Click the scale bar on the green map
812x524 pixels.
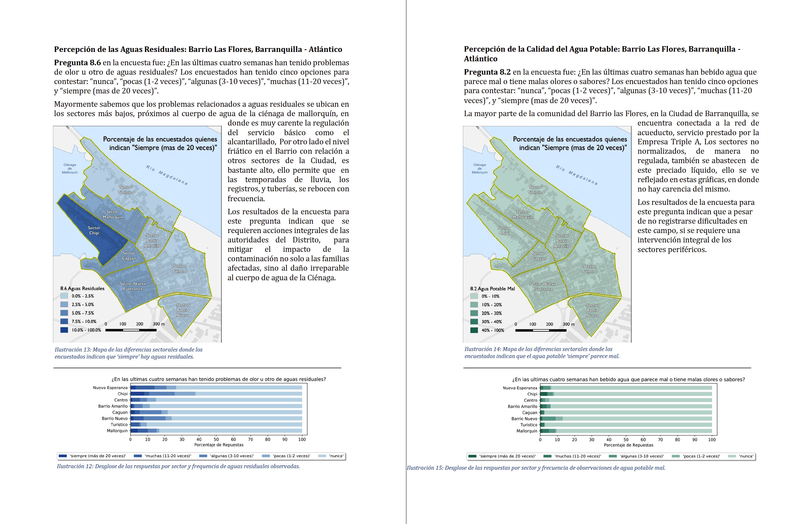(x=541, y=330)
